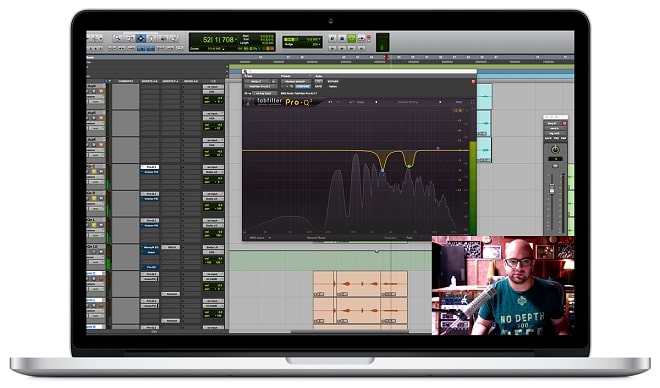Select the Zoomer magnifier tool
Viewport: 660px width, 388px height.
tap(117, 38)
